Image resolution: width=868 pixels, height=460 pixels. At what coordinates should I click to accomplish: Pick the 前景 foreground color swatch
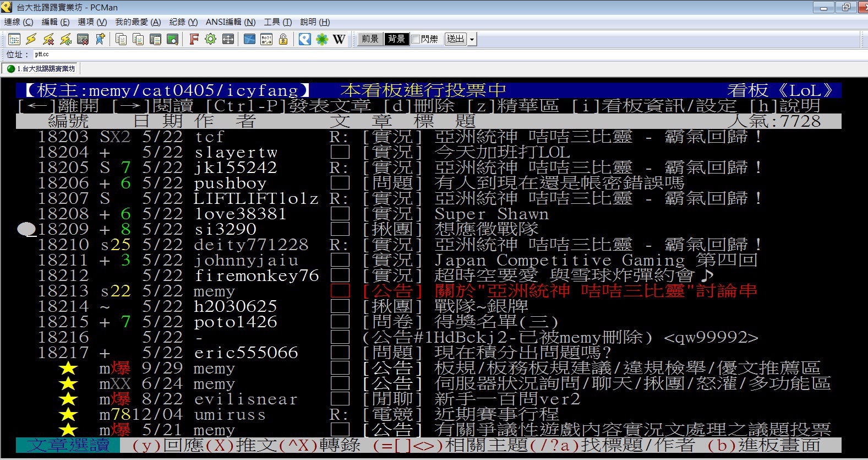(370, 39)
